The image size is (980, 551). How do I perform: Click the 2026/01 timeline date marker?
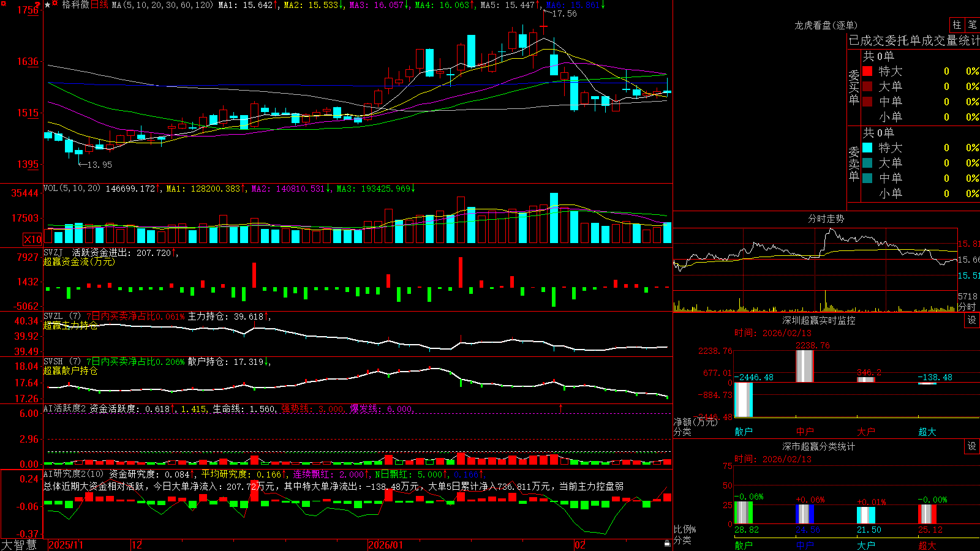(386, 545)
